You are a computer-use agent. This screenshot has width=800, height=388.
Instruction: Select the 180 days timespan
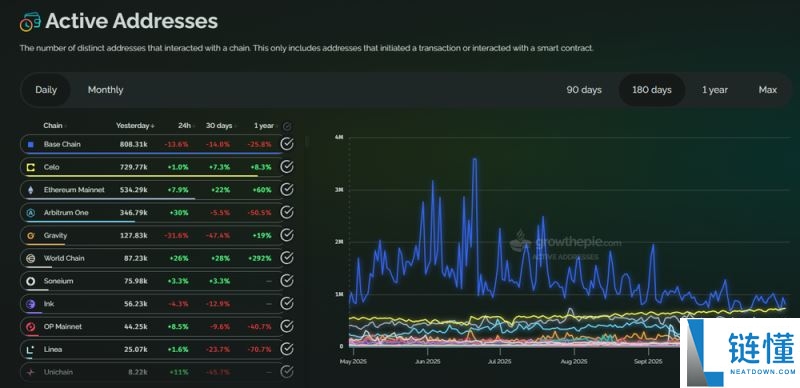click(652, 90)
